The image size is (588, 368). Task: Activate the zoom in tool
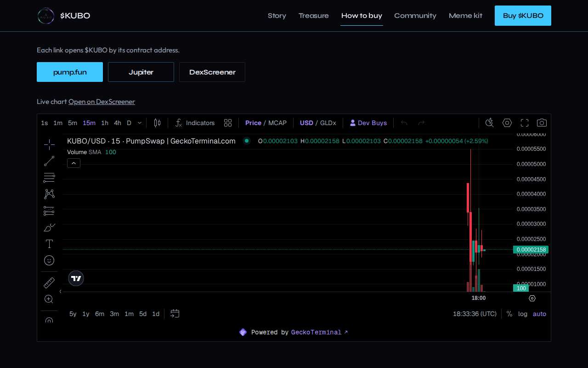coord(49,299)
